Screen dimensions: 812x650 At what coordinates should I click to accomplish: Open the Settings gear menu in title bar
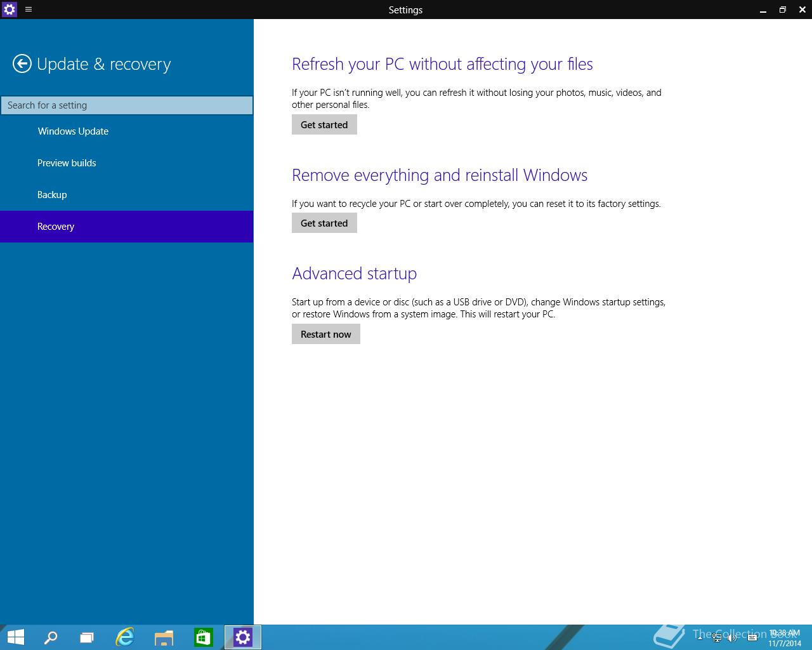tap(9, 10)
